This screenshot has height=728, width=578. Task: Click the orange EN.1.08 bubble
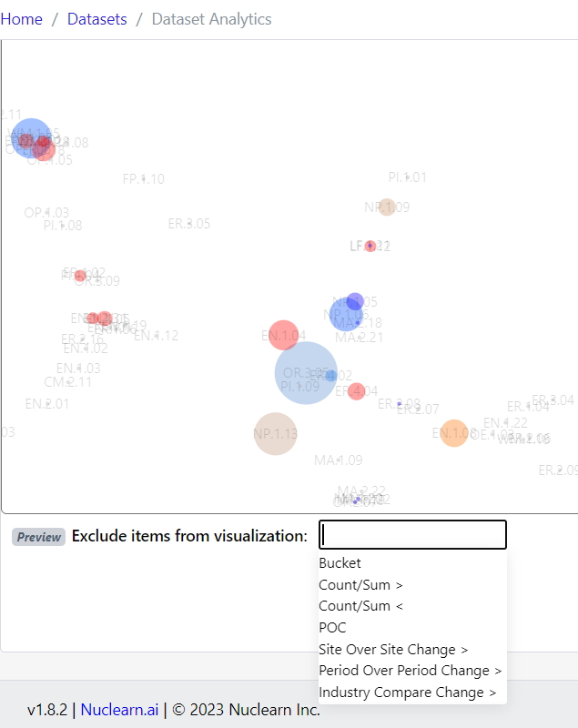coord(453,432)
